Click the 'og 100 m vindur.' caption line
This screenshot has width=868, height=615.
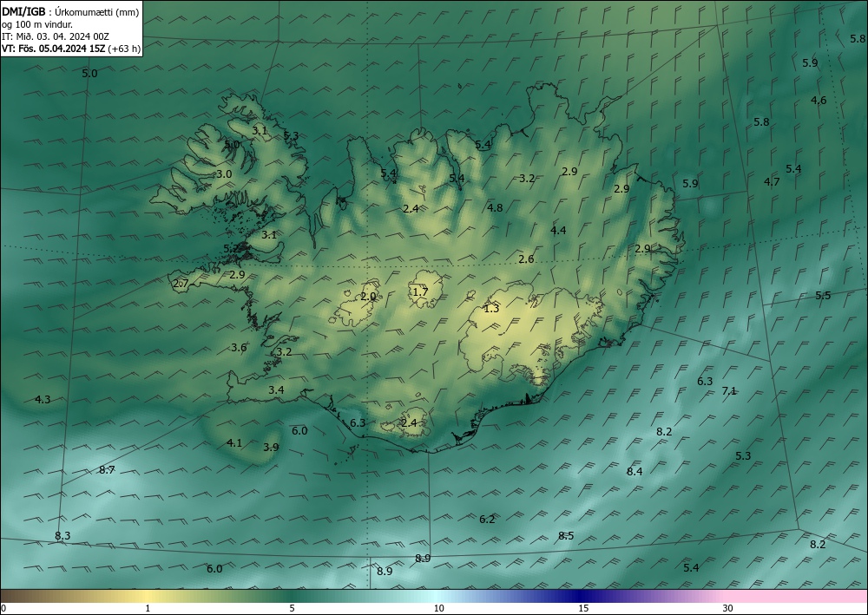37,24
